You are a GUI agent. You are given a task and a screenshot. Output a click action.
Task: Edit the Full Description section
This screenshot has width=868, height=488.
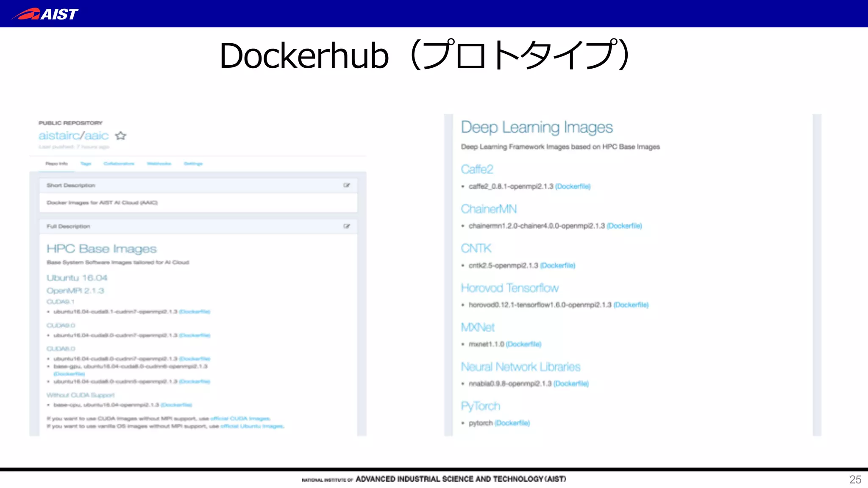coord(347,226)
